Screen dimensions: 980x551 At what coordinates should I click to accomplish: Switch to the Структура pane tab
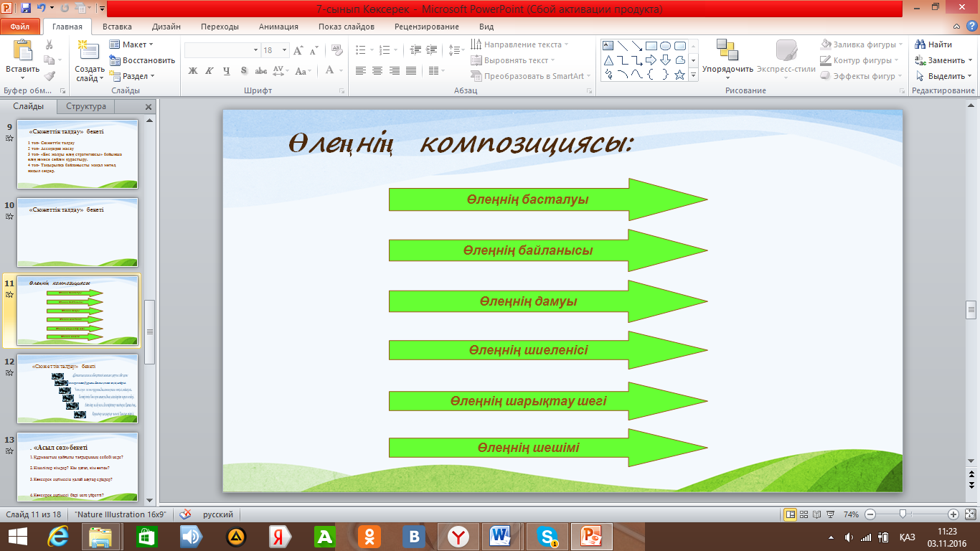pyautogui.click(x=86, y=106)
